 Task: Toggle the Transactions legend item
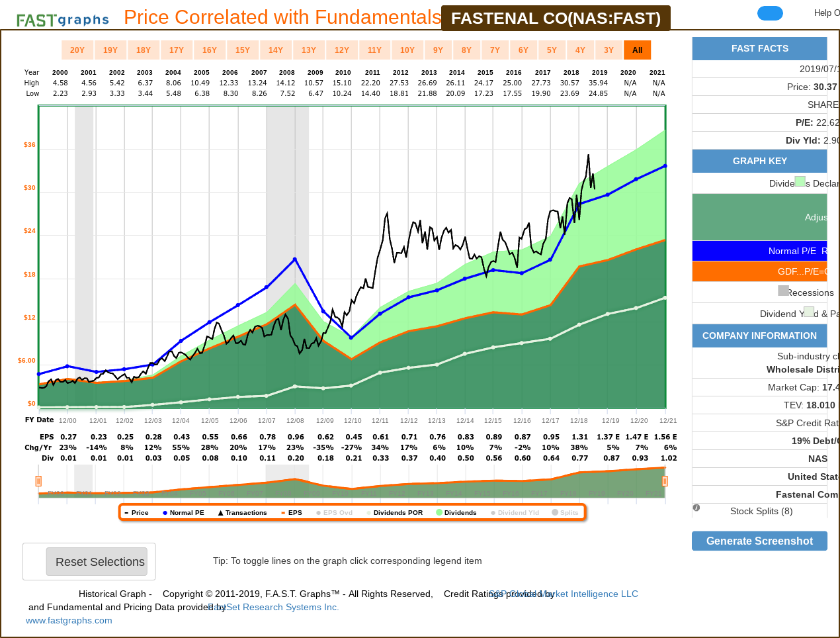[x=242, y=513]
